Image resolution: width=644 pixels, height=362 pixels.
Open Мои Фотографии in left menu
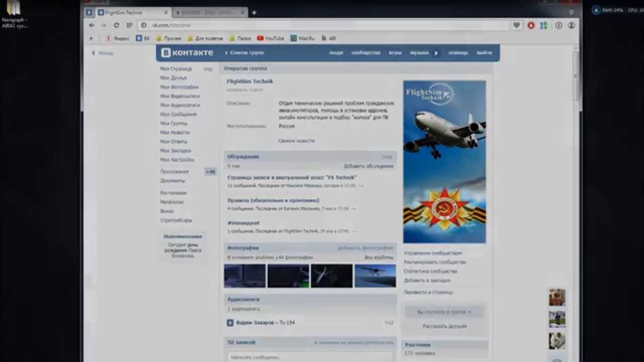point(179,87)
